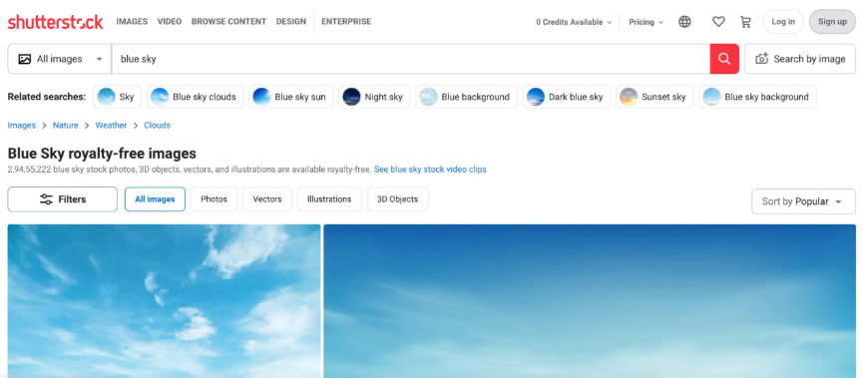Click the Sky related search thumbnail
Screen dimensions: 868x378
tap(107, 97)
